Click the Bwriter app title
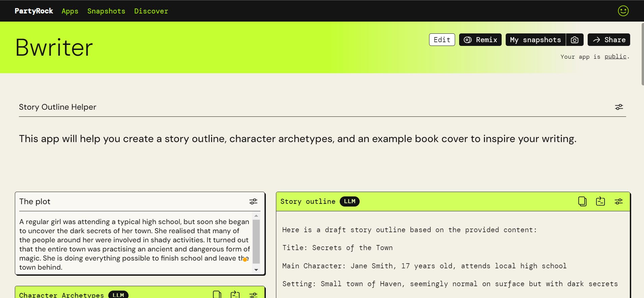644x298 pixels. (54, 48)
